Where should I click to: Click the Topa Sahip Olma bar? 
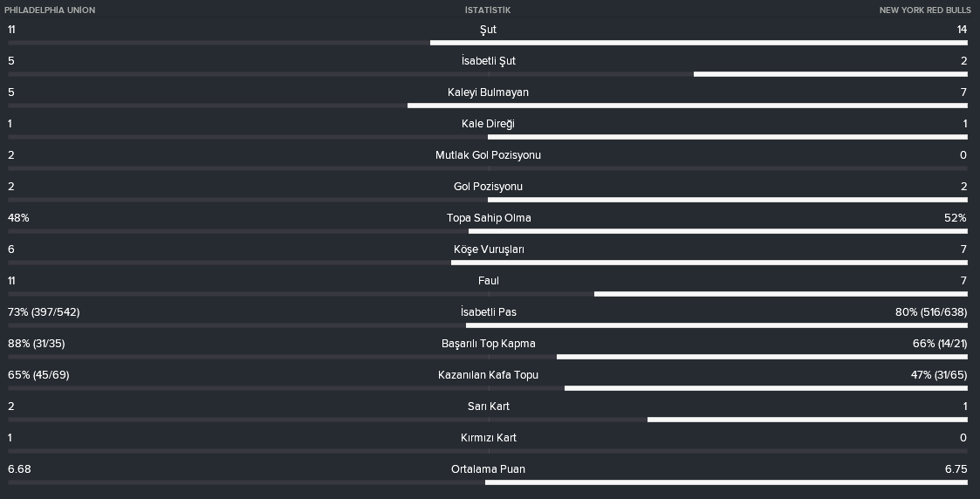coord(488,231)
